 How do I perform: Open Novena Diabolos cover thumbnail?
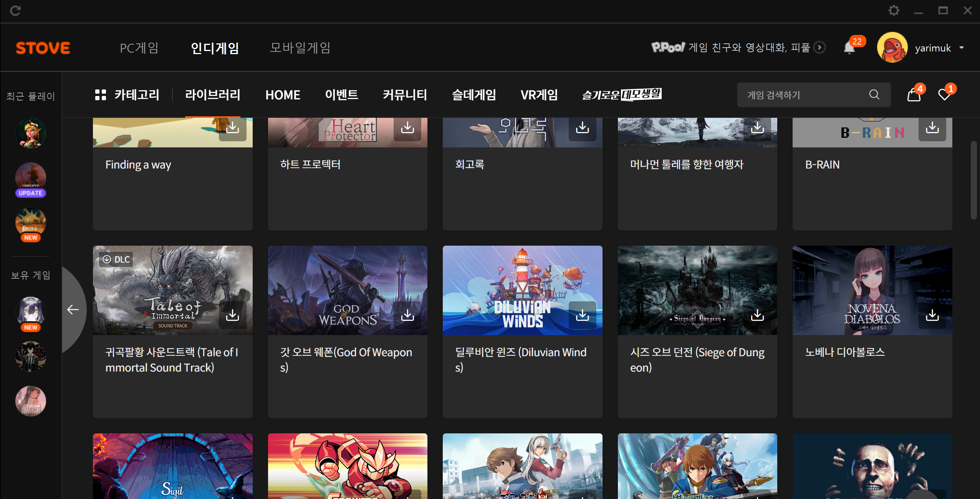(872, 290)
